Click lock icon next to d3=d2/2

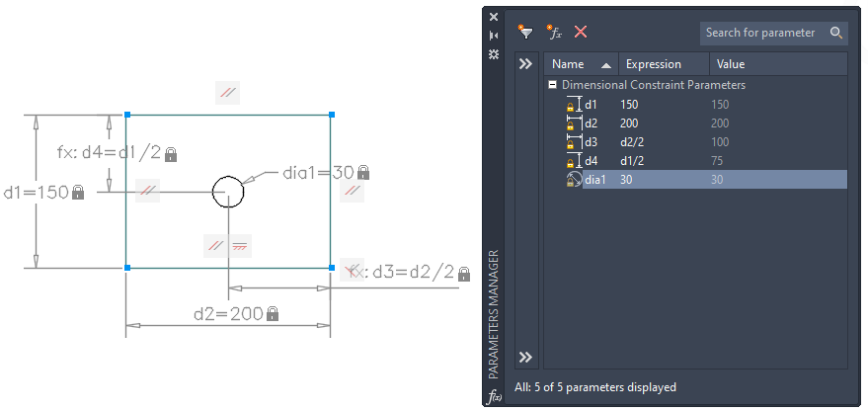[x=464, y=274]
